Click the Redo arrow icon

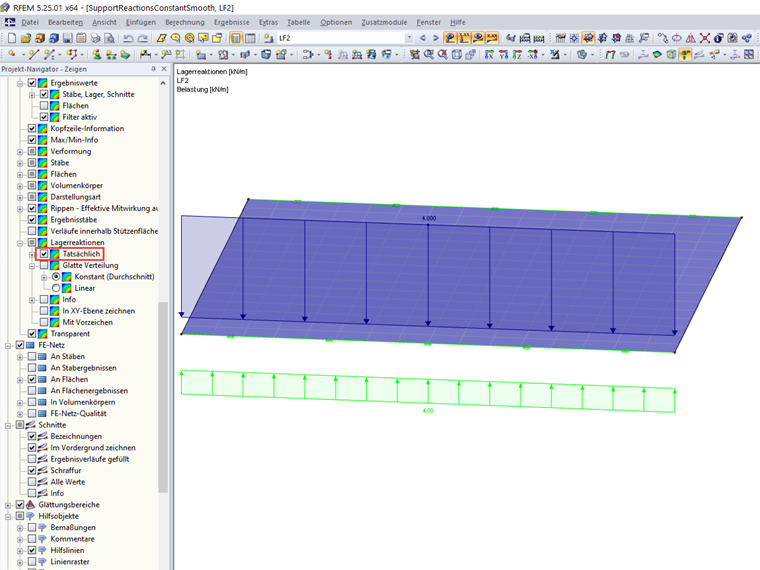pyautogui.click(x=142, y=38)
